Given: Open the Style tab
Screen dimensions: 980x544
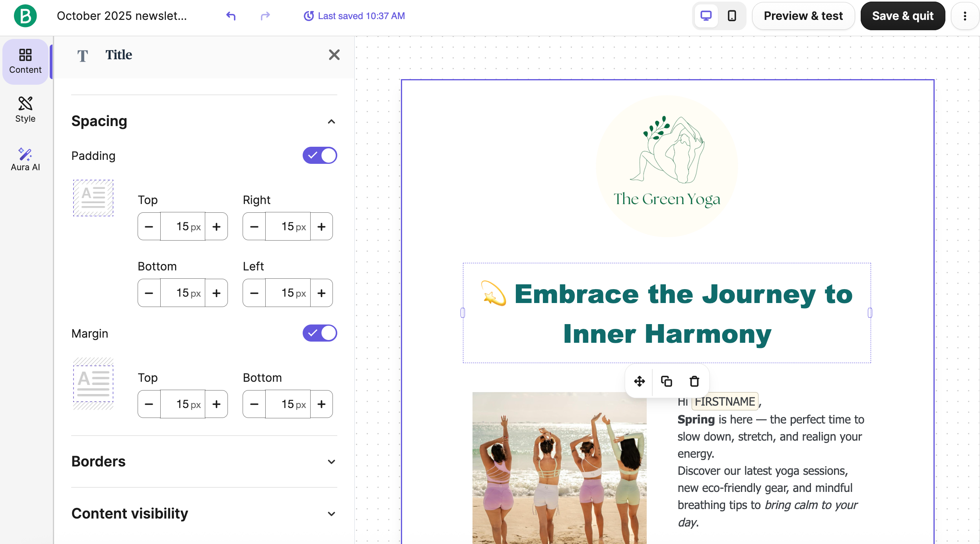Looking at the screenshot, I should point(25,109).
